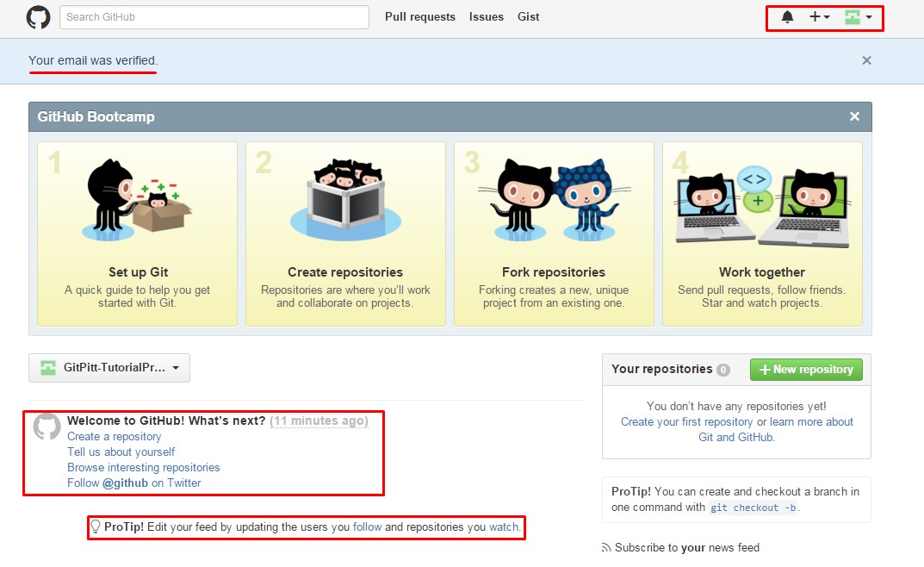The height and width of the screenshot is (567, 924).
Task: Click the RSS icon next to news feed
Action: tap(608, 547)
